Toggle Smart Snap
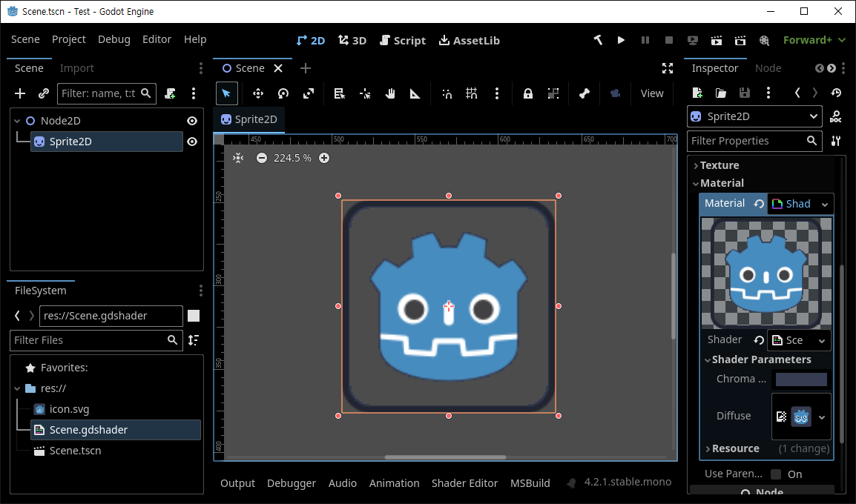 pos(447,94)
